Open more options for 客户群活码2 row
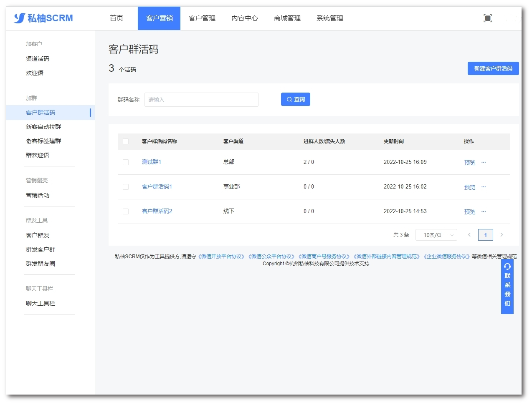The image size is (532, 405). point(484,211)
